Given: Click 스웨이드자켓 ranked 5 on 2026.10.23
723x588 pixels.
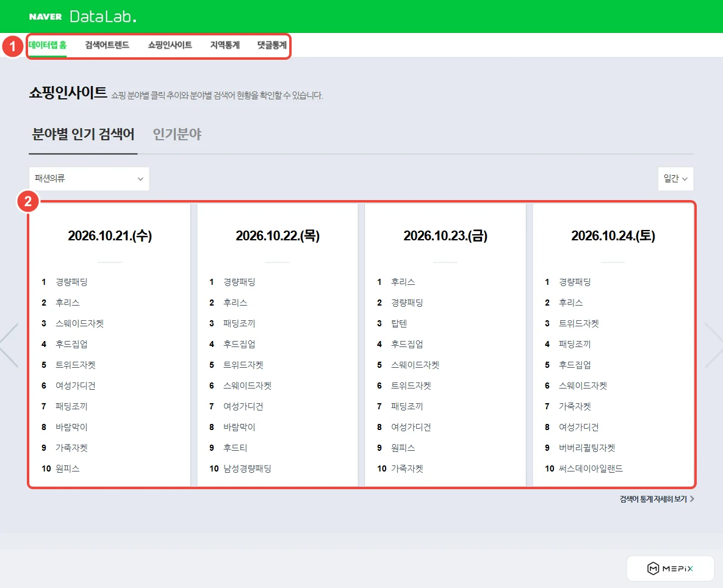Looking at the screenshot, I should [x=415, y=365].
